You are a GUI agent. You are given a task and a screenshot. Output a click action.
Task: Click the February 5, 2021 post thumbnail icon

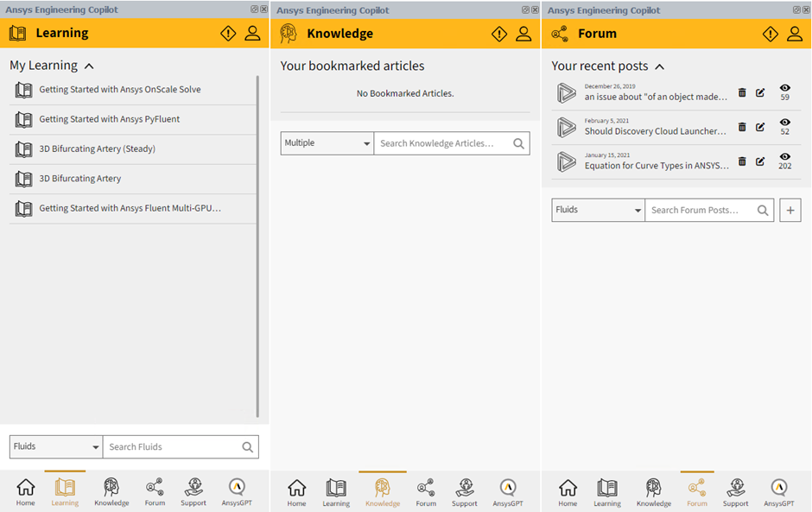click(x=566, y=128)
